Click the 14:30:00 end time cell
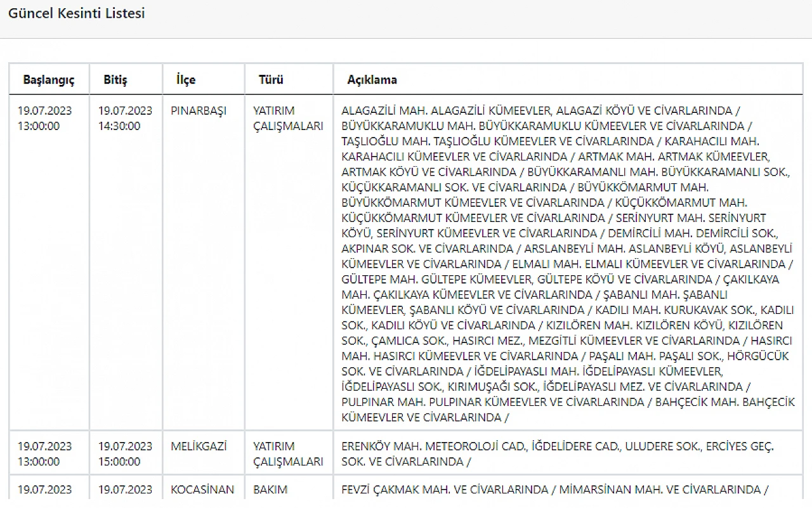The width and height of the screenshot is (812, 508). 119,126
